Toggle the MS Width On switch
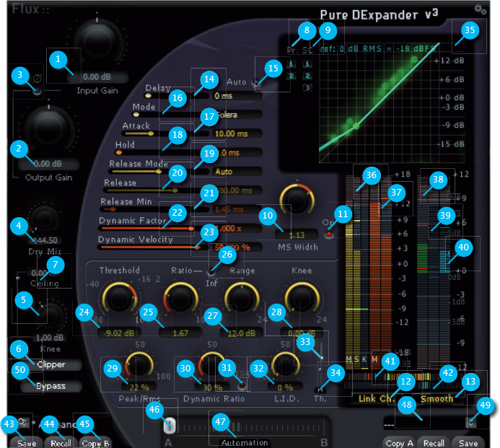500x448 pixels. (331, 233)
